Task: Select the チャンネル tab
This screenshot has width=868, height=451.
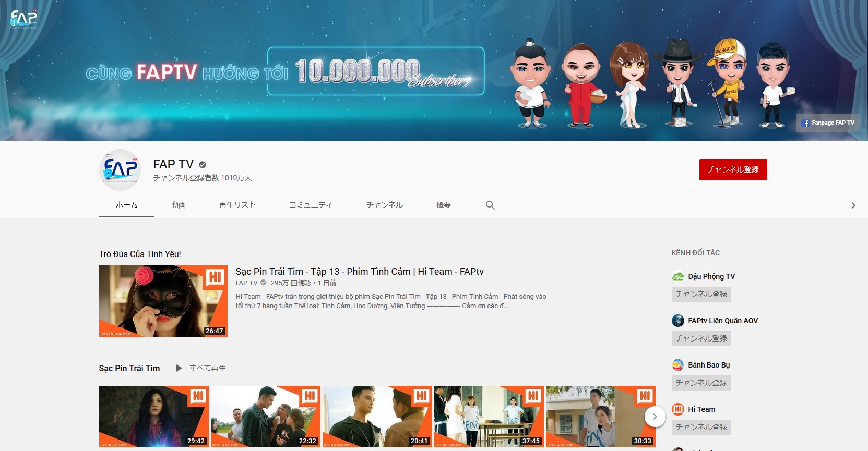Action: coord(385,205)
